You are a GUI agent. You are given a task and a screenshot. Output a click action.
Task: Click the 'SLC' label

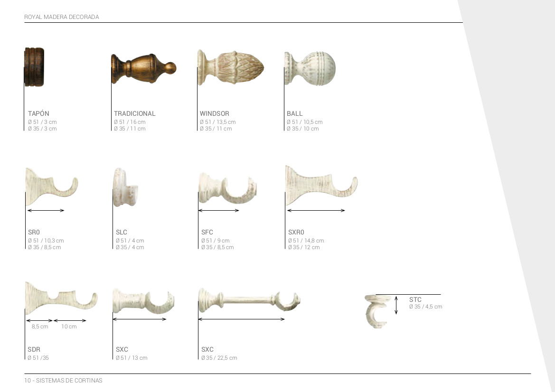click(122, 232)
